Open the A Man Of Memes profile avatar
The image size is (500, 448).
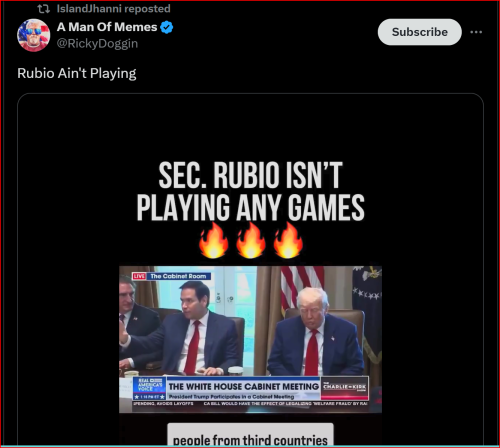click(34, 35)
